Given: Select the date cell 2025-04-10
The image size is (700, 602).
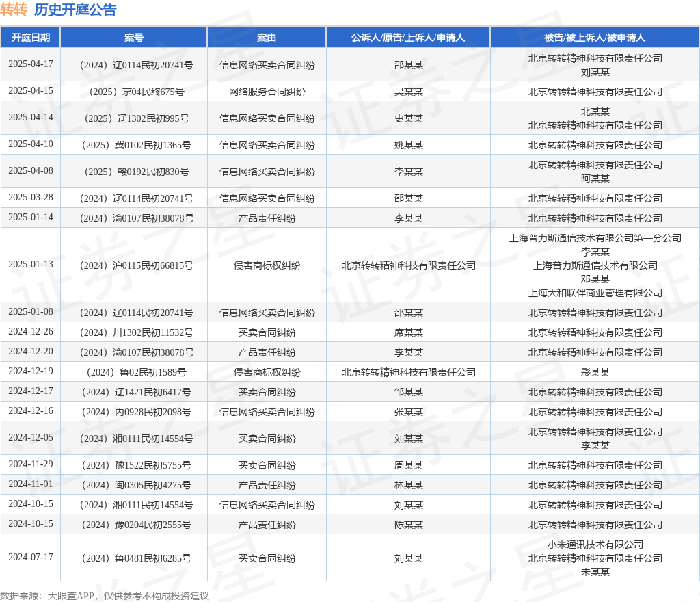Looking at the screenshot, I should (31, 144).
